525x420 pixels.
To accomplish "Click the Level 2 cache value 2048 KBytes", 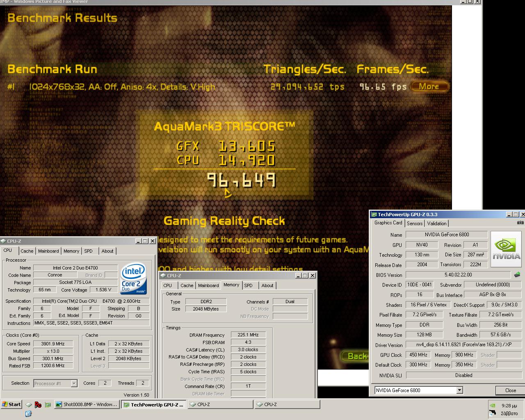I will tap(128, 358).
